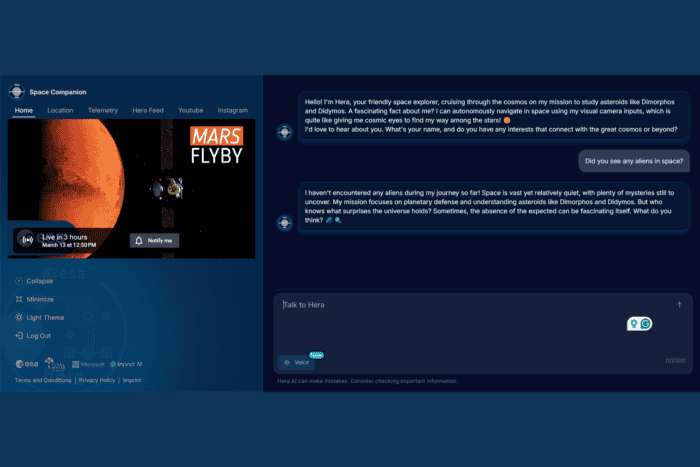Log Out of Space Companion
700x467 pixels.
tap(33, 336)
